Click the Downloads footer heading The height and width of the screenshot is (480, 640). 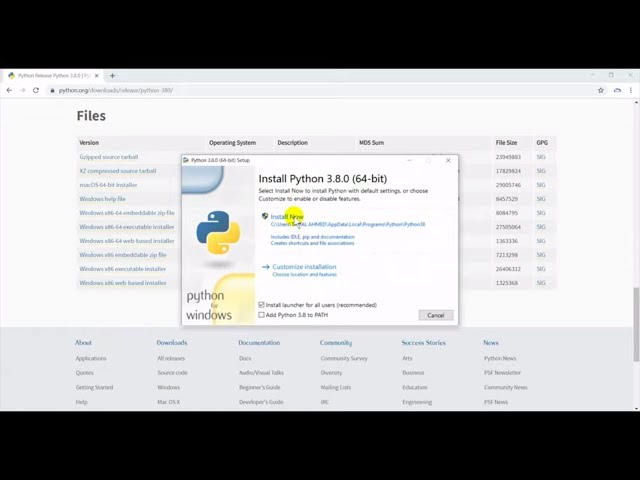pyautogui.click(x=172, y=342)
